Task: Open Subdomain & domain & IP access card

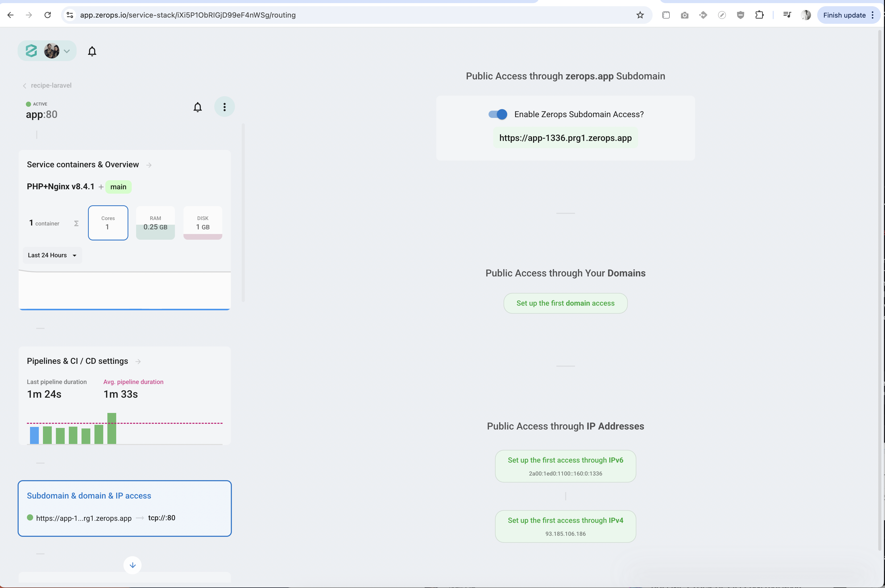Action: pyautogui.click(x=125, y=509)
